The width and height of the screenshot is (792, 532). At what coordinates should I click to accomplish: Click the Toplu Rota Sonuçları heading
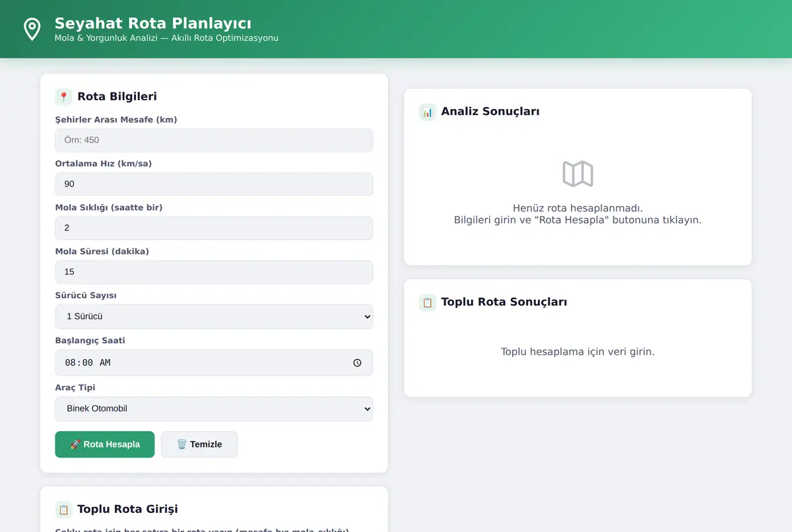tap(504, 302)
